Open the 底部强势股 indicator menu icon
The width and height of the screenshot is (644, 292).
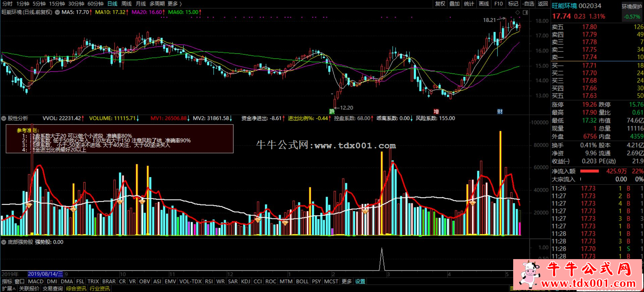pyautogui.click(x=4, y=242)
